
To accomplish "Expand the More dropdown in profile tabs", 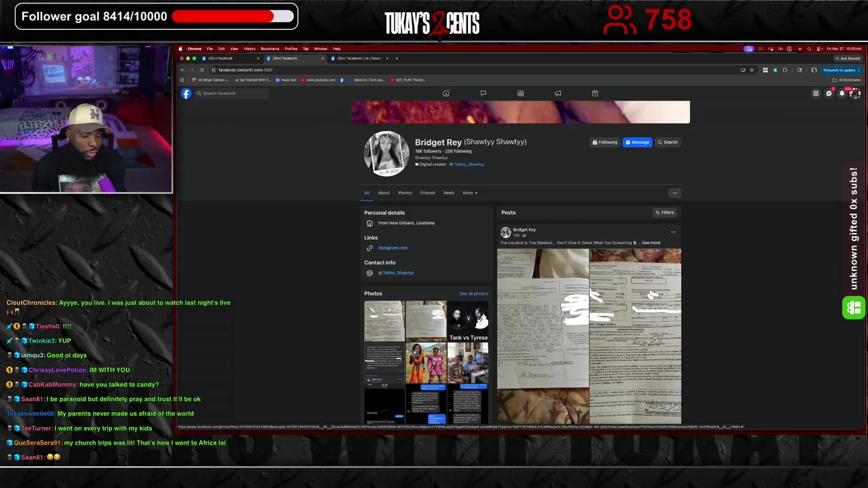I will coord(470,193).
